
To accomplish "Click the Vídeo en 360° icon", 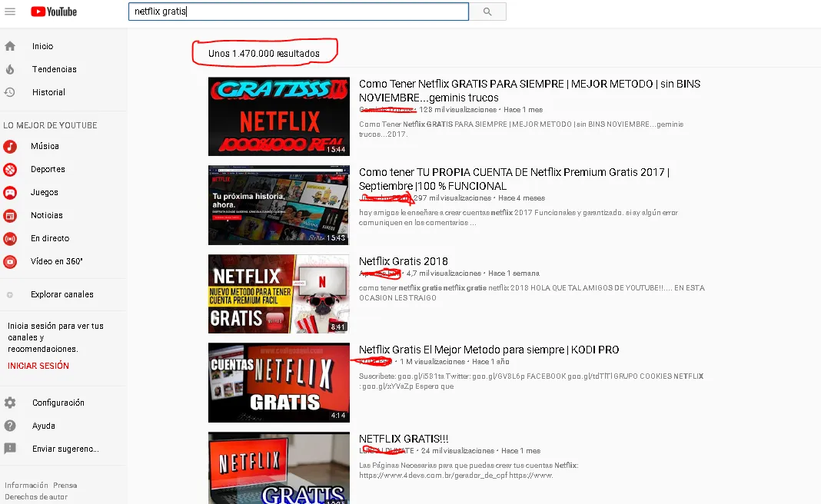I will coord(10,262).
